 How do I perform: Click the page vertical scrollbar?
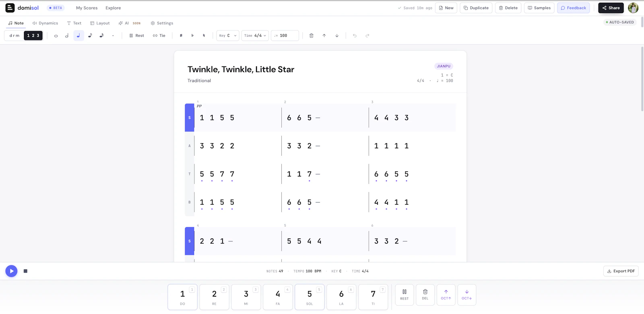click(642, 79)
